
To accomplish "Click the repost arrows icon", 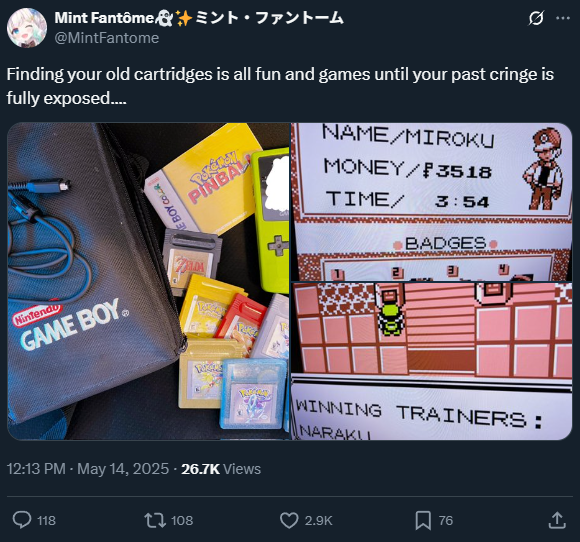I will tap(155, 520).
